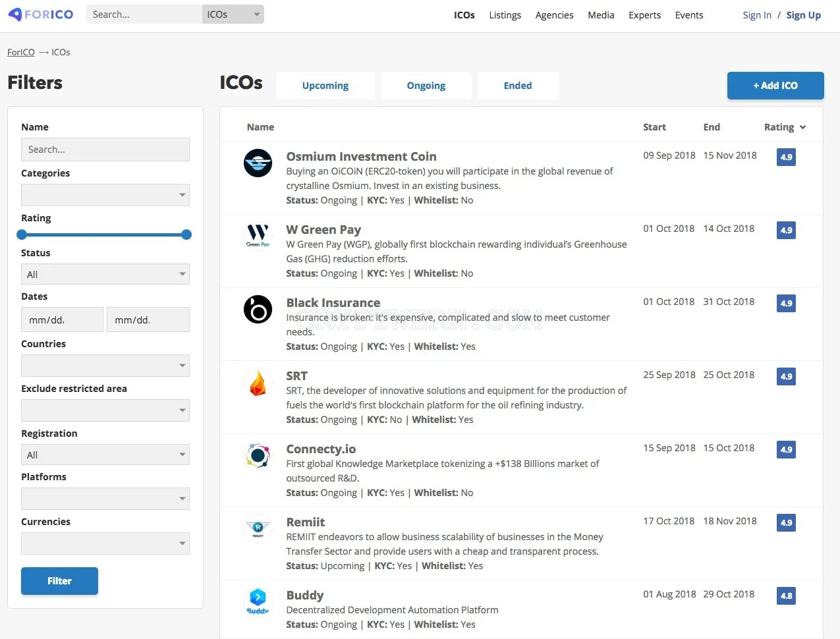Open Listings in top navigation
This screenshot has height=639, width=840.
click(505, 15)
